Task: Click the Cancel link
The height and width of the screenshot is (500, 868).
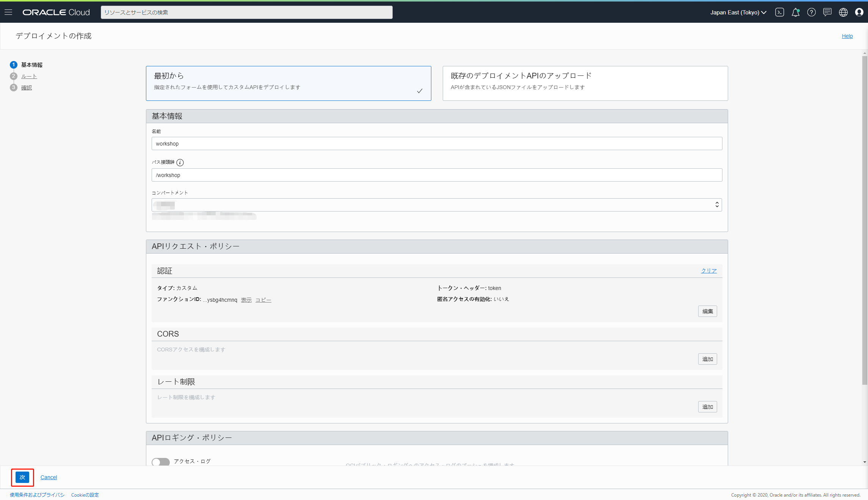Action: click(49, 477)
